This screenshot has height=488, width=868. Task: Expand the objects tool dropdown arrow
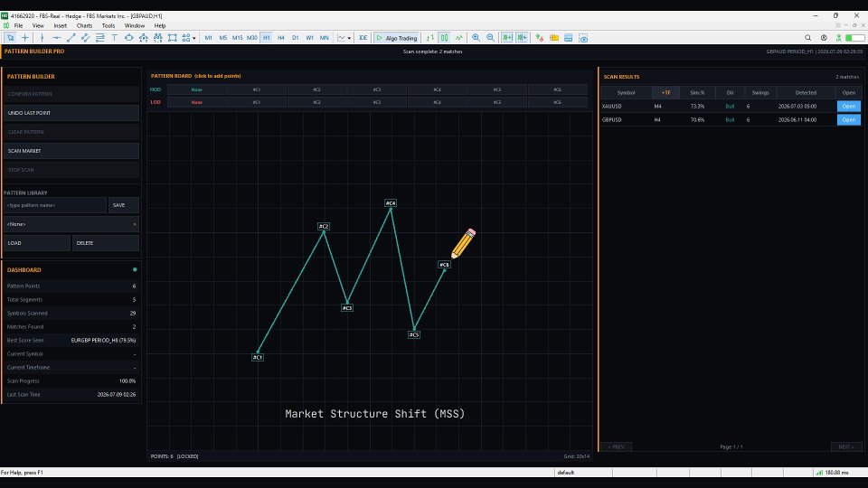pyautogui.click(x=194, y=38)
